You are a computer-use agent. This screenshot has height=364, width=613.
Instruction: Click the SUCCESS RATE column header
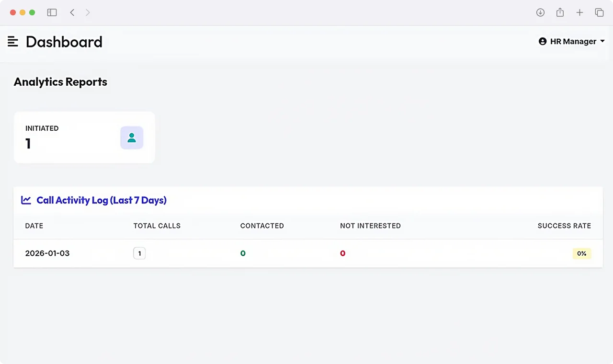click(x=564, y=226)
